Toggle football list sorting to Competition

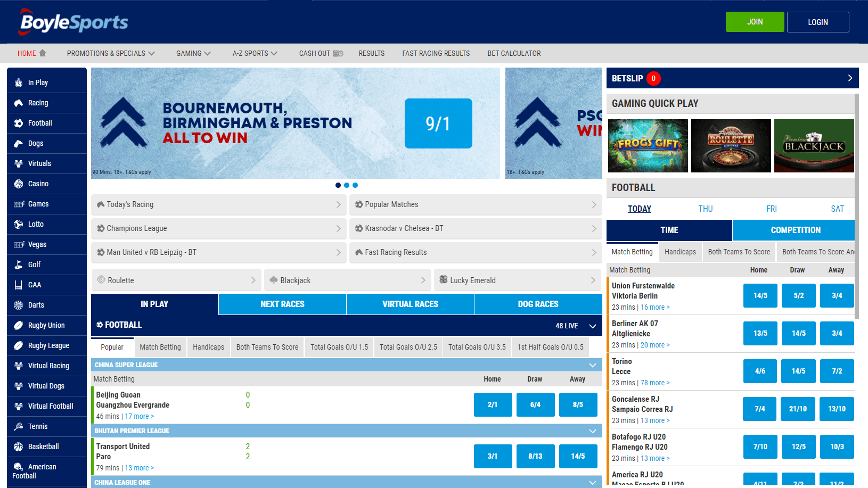[x=795, y=230]
